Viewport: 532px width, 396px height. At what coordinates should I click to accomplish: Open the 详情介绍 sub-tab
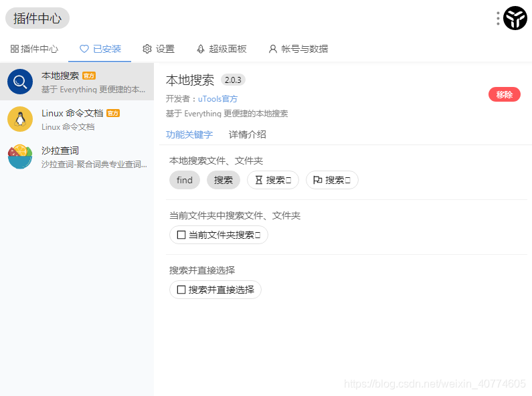coord(248,134)
